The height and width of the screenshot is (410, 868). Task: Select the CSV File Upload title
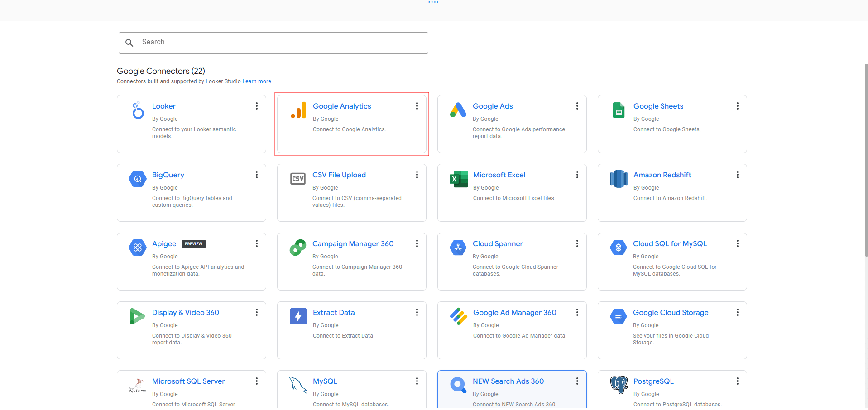pos(339,175)
